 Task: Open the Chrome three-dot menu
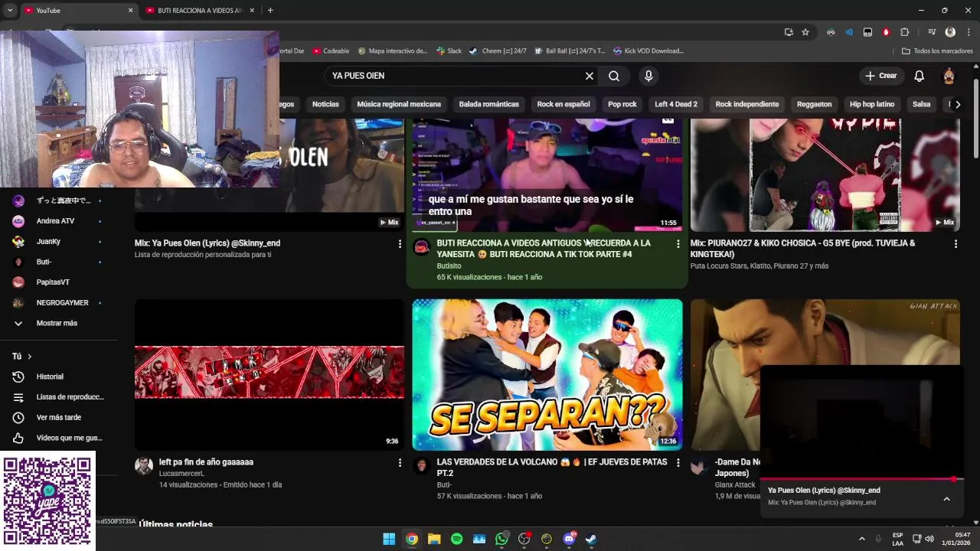[x=968, y=32]
